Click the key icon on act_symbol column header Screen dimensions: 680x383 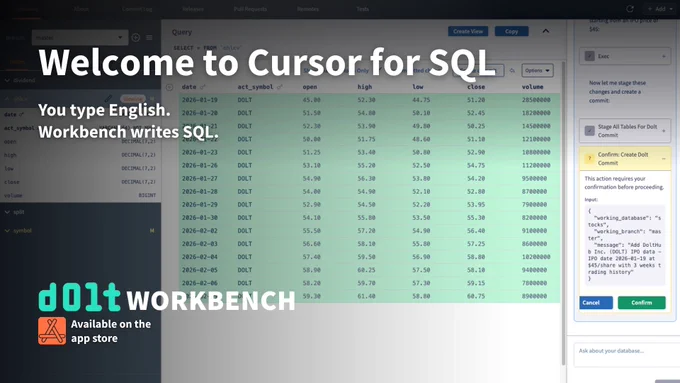280,87
